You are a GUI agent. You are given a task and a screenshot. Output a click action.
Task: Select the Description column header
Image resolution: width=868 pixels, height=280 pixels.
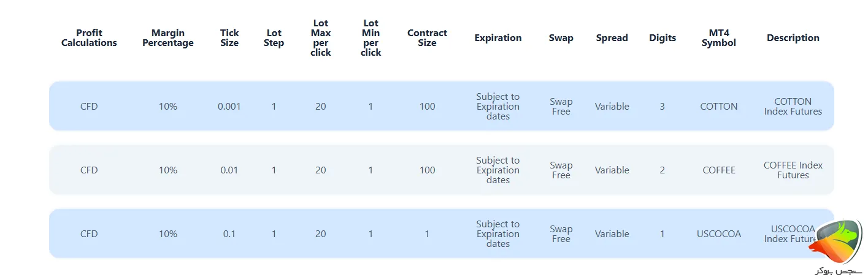(793, 38)
